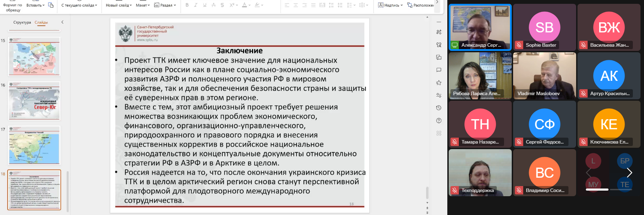Click the help question mark icon

click(x=439, y=121)
